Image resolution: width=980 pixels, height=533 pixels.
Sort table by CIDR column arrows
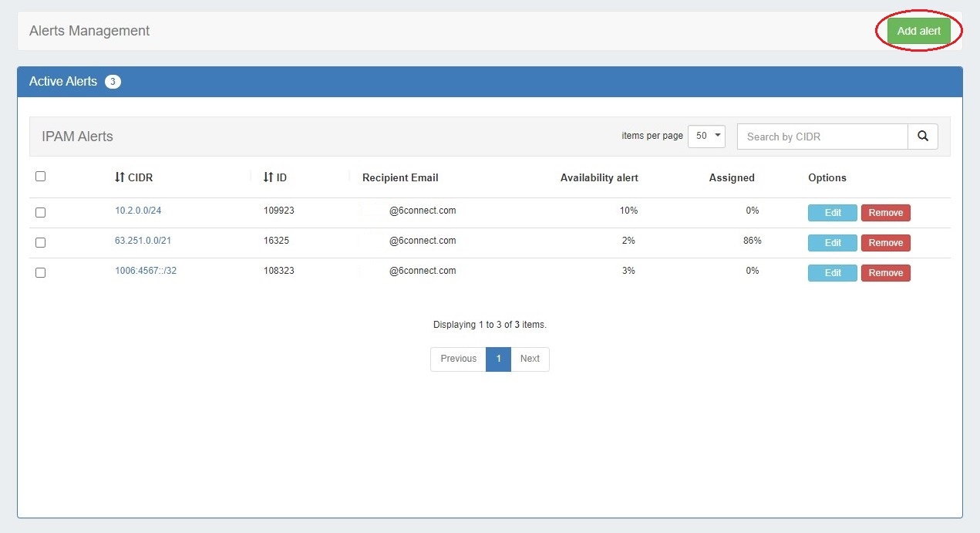120,177
